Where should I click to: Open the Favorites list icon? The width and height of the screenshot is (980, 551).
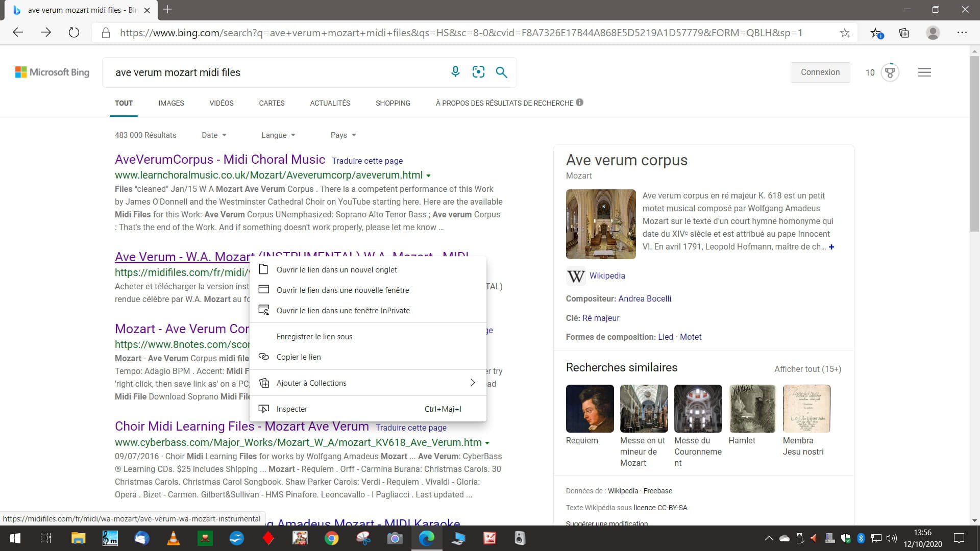(x=876, y=33)
